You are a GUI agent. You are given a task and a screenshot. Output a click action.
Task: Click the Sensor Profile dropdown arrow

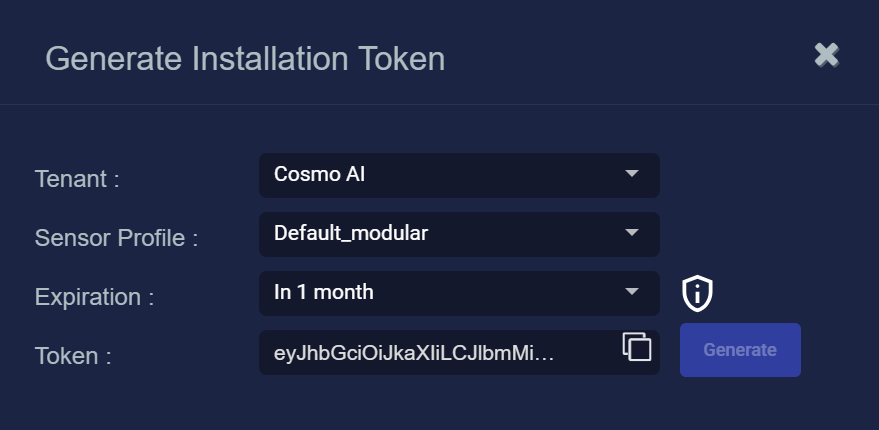(x=631, y=233)
